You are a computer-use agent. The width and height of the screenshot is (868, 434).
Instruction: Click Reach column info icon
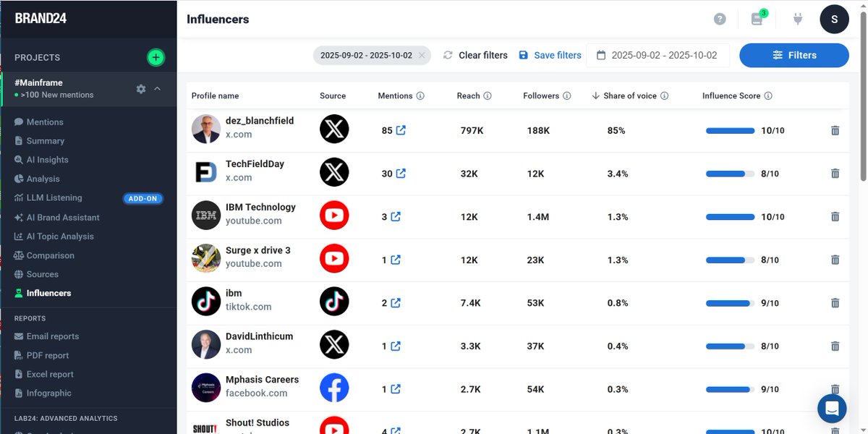(x=488, y=95)
